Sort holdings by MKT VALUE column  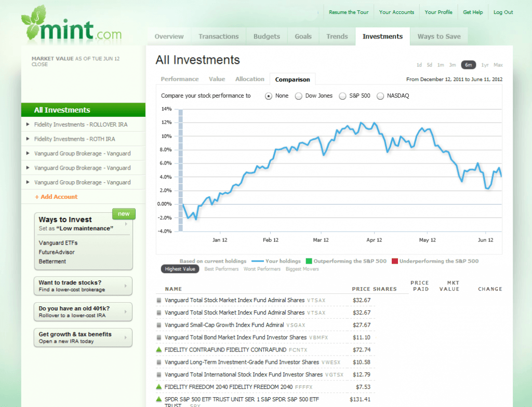(x=449, y=286)
